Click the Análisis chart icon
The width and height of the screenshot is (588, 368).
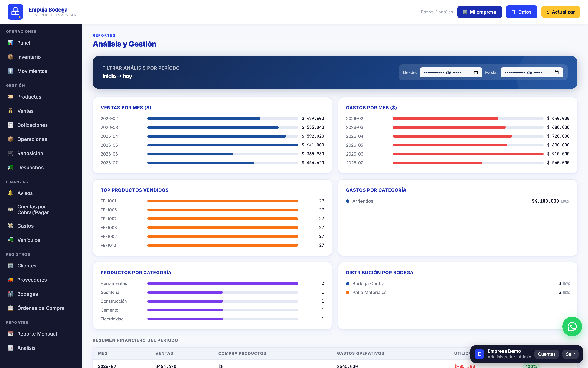[10, 348]
